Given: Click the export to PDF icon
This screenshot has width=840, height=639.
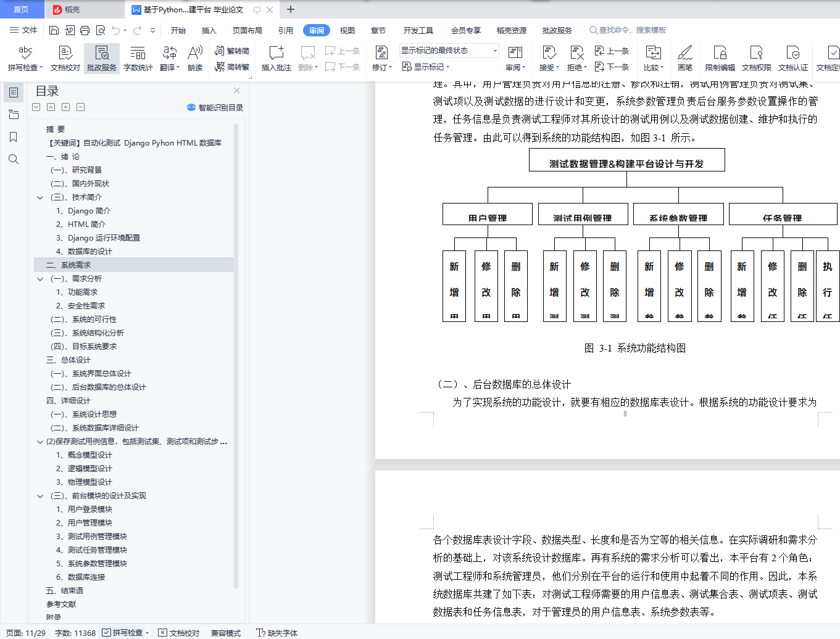Looking at the screenshot, I should [69, 30].
